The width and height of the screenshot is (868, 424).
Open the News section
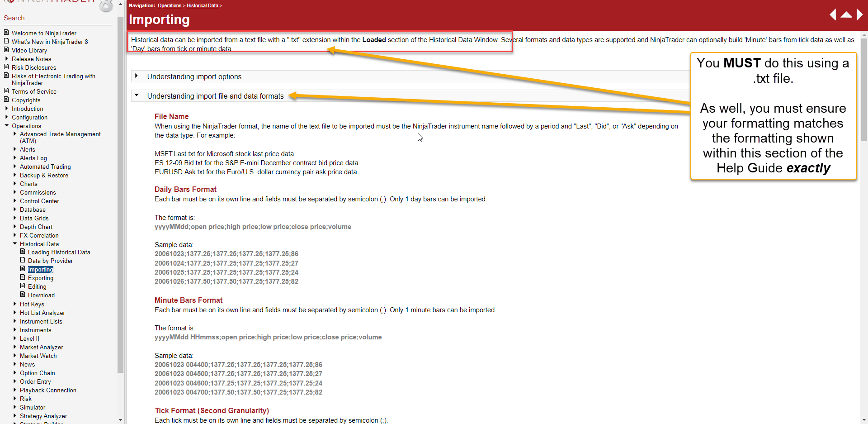[x=27, y=364]
